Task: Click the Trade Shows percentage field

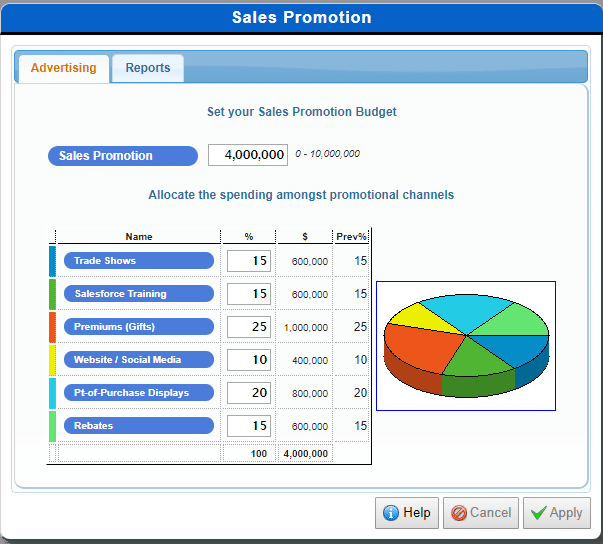Action: tap(249, 261)
